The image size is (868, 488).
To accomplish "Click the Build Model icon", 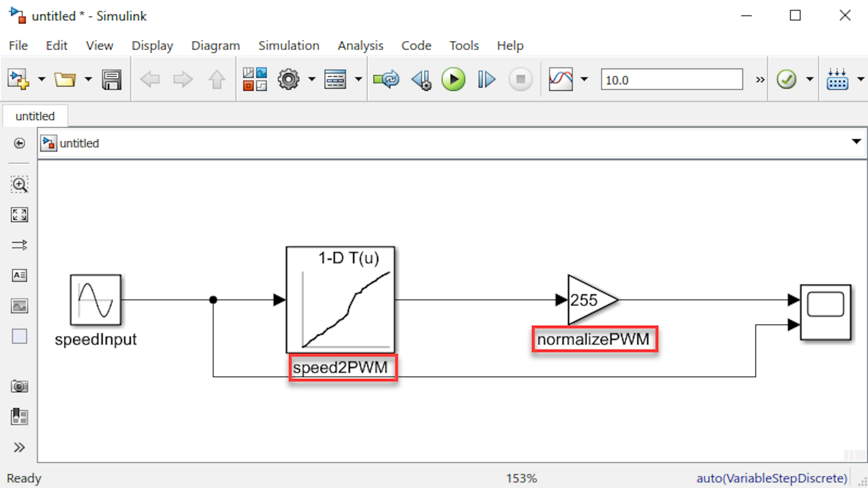I will [837, 80].
